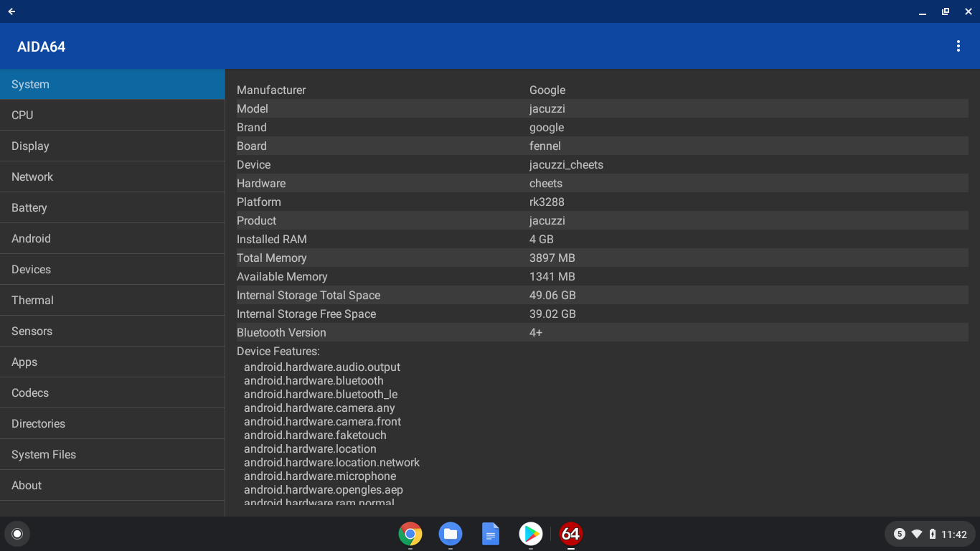980x551 pixels.
Task: Select android.hardware.audio.output feature
Action: [x=322, y=367]
